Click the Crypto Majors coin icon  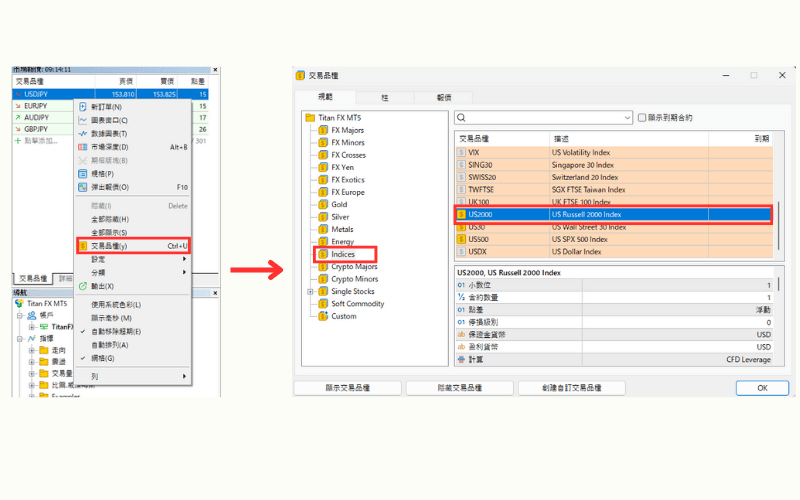(323, 267)
